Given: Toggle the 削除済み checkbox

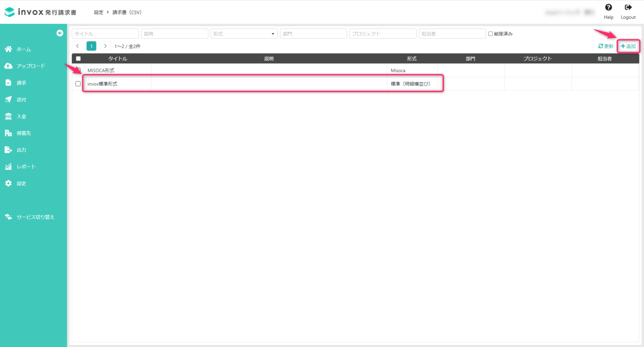Looking at the screenshot, I should pos(490,34).
